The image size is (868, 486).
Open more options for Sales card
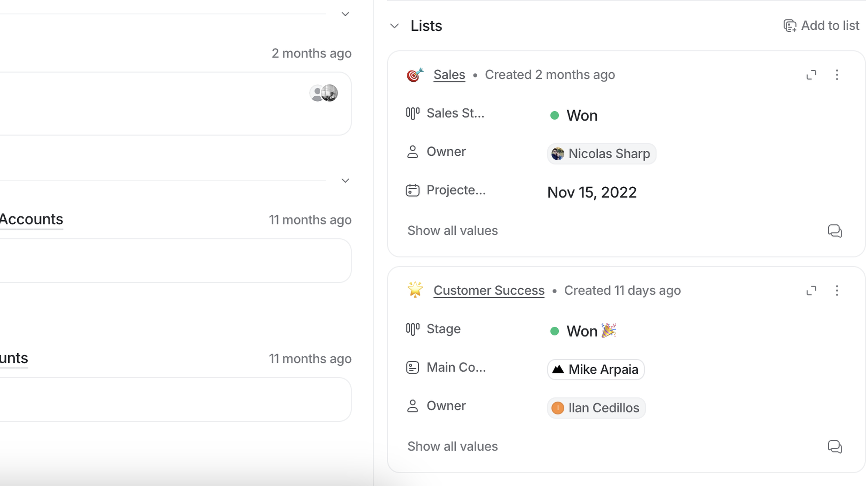pyautogui.click(x=837, y=74)
